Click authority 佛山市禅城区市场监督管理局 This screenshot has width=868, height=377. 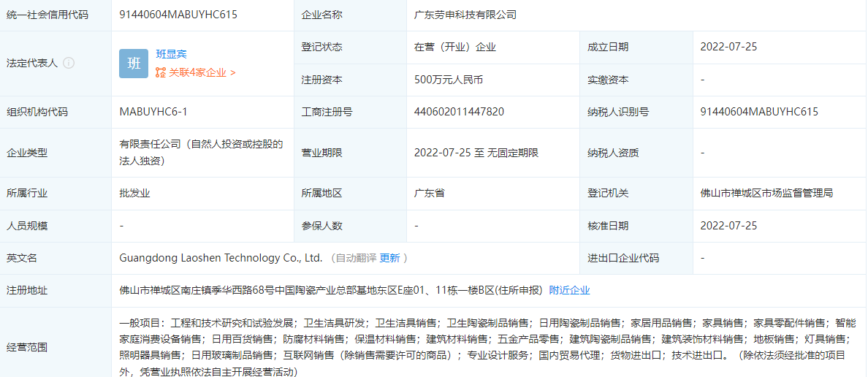(766, 193)
